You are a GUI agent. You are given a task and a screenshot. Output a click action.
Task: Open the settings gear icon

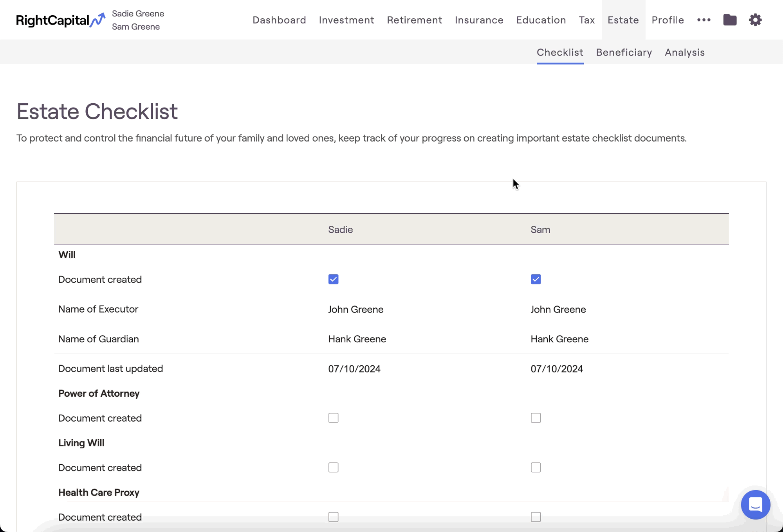pyautogui.click(x=755, y=20)
